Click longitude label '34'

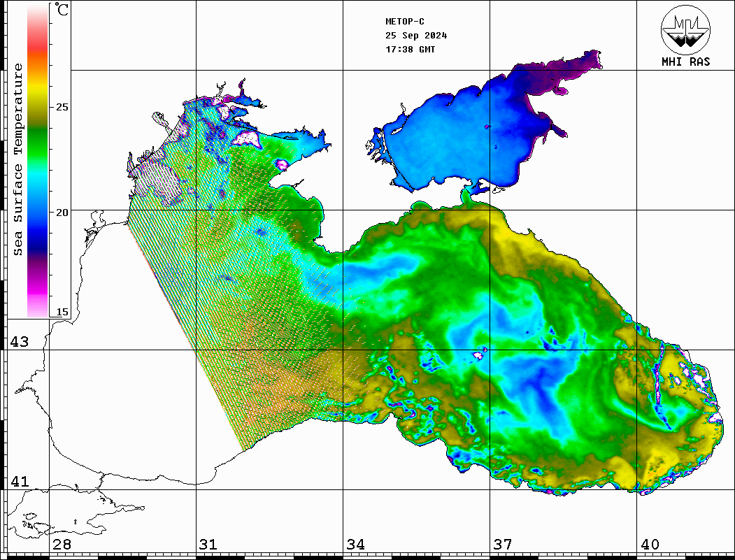pos(355,545)
